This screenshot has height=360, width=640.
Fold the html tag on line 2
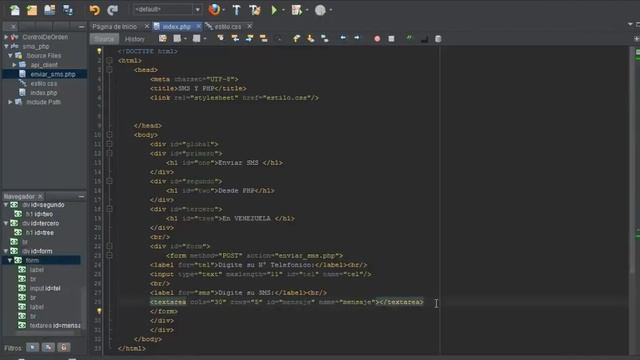pos(109,60)
